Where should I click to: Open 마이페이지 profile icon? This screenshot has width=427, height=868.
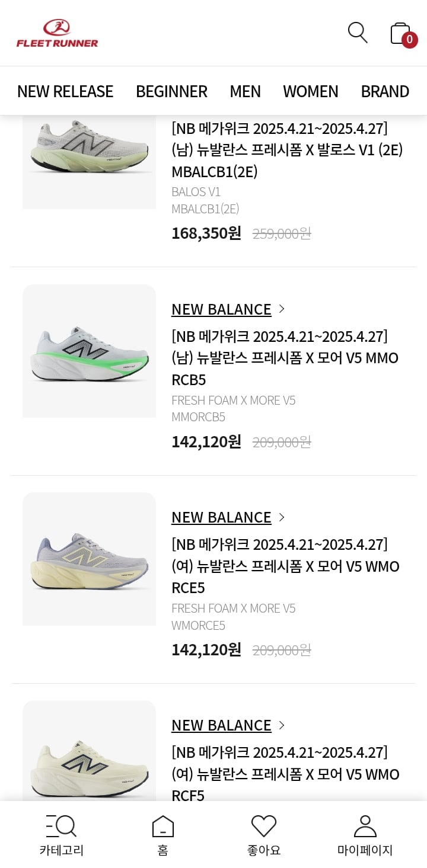[x=365, y=826]
